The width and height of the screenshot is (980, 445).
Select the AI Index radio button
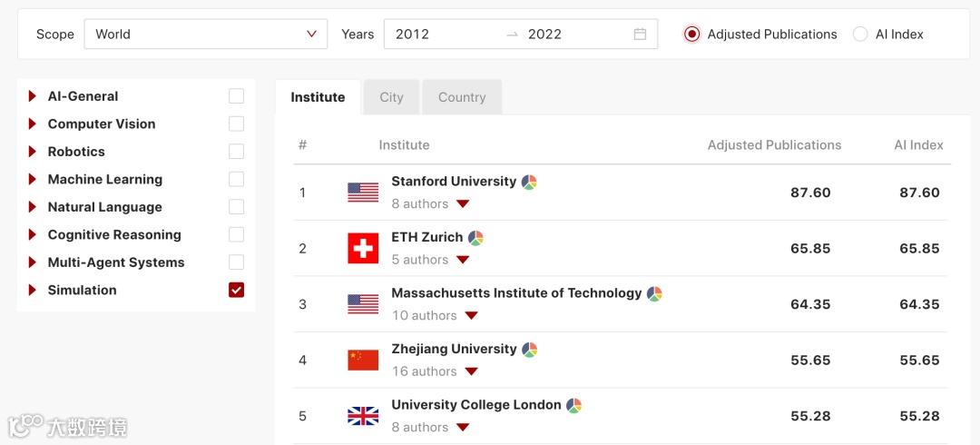point(860,35)
